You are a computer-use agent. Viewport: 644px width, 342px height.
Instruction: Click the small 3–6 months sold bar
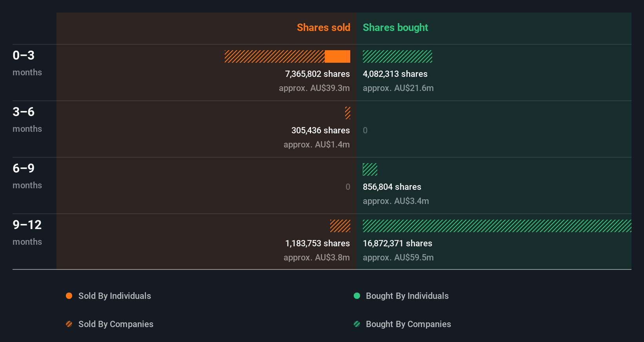(x=347, y=113)
